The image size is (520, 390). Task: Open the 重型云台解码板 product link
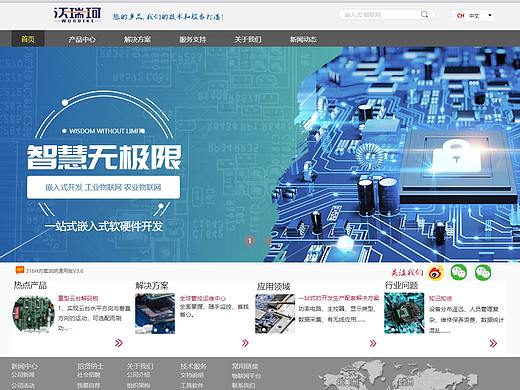pyautogui.click(x=78, y=298)
